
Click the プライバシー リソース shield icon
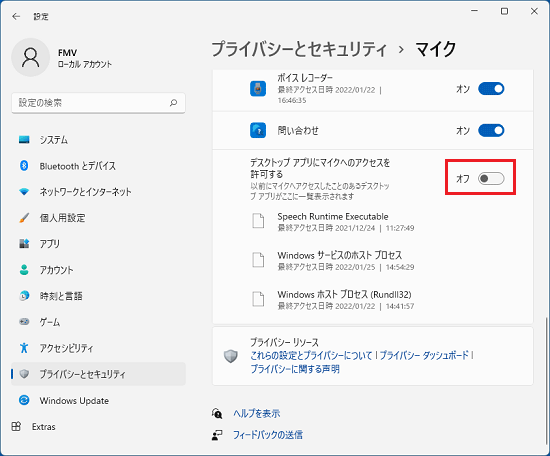point(231,356)
